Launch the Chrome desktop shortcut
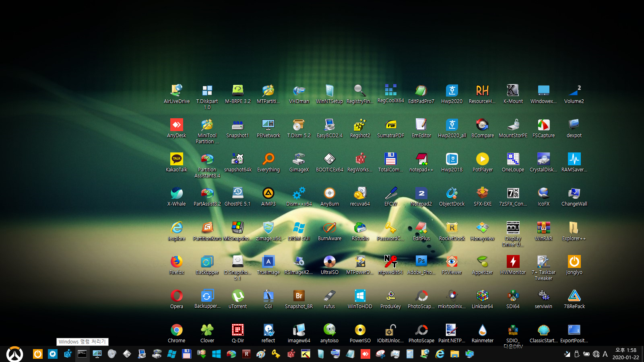The width and height of the screenshot is (644, 362). [177, 333]
